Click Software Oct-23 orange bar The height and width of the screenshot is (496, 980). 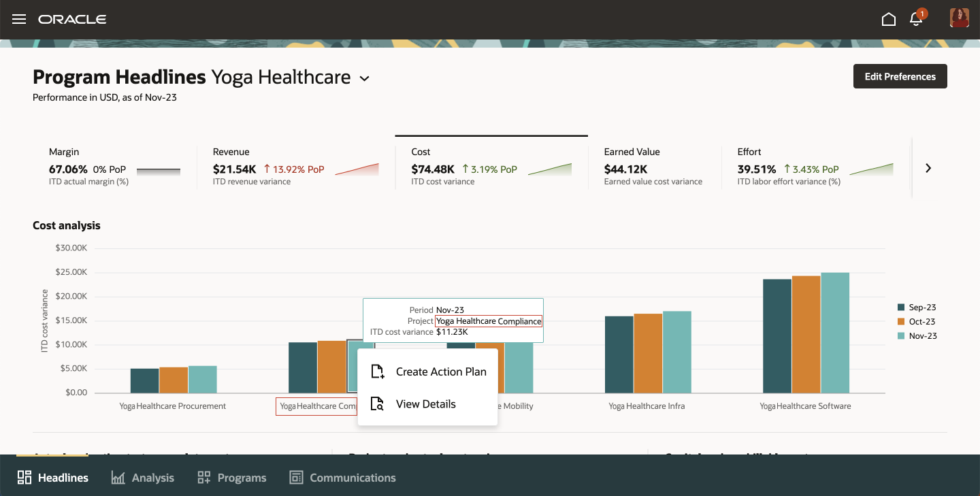[x=806, y=334]
